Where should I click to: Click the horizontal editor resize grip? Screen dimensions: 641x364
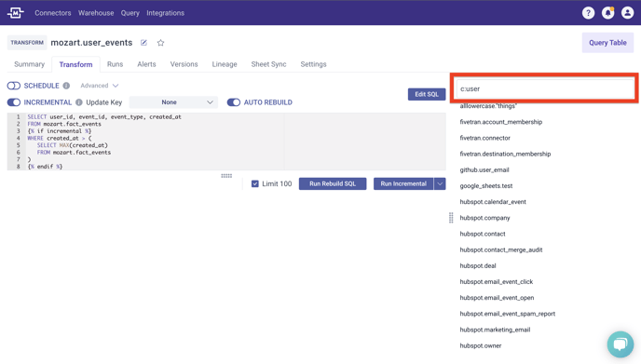[x=226, y=176]
